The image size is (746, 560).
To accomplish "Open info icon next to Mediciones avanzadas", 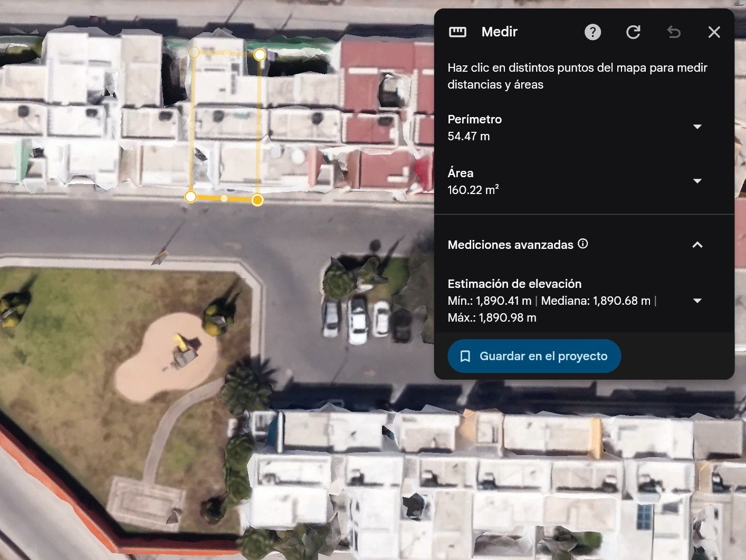I will pyautogui.click(x=582, y=244).
